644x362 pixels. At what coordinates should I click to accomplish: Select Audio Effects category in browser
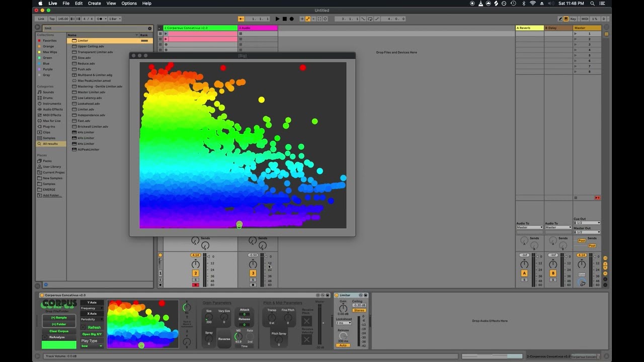(53, 109)
